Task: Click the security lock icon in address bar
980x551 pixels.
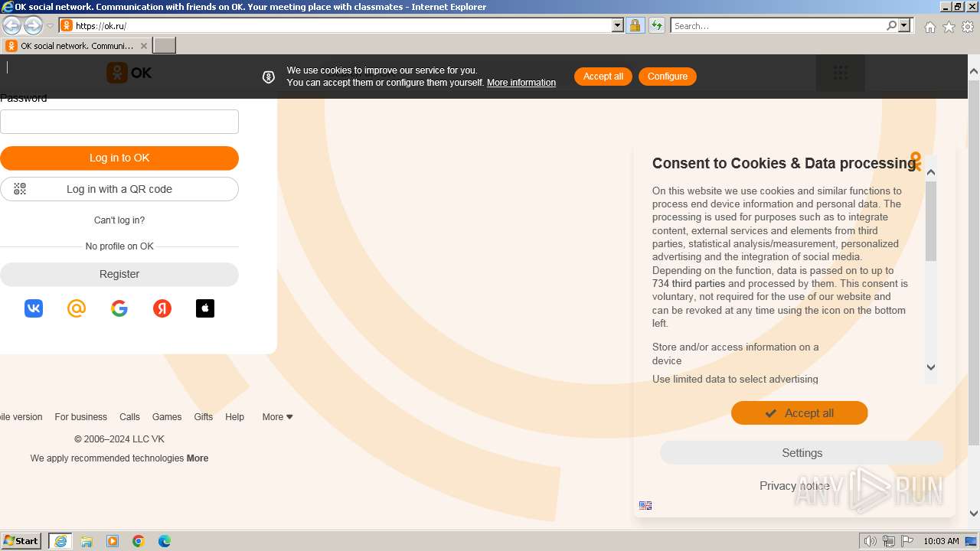Action: coord(635,25)
